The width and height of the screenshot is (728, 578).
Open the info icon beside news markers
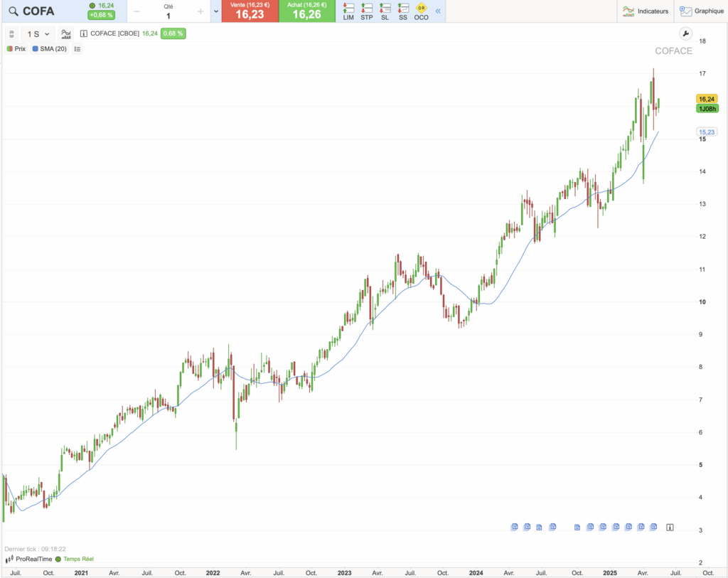(670, 527)
